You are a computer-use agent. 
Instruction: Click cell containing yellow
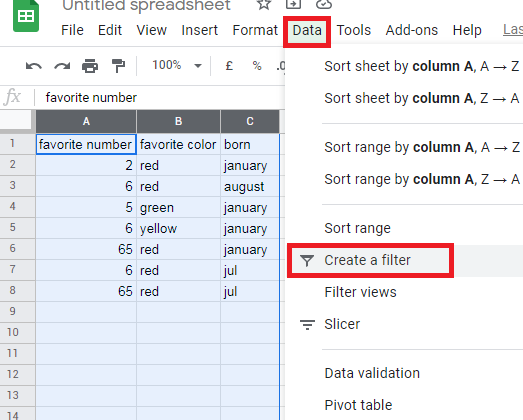pyautogui.click(x=178, y=229)
